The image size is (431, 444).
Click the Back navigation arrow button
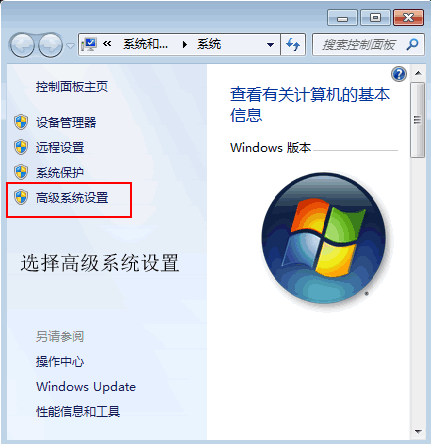click(x=22, y=45)
